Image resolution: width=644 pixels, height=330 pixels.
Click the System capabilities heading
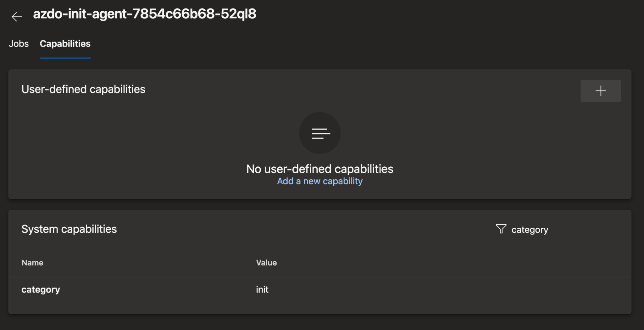click(69, 229)
